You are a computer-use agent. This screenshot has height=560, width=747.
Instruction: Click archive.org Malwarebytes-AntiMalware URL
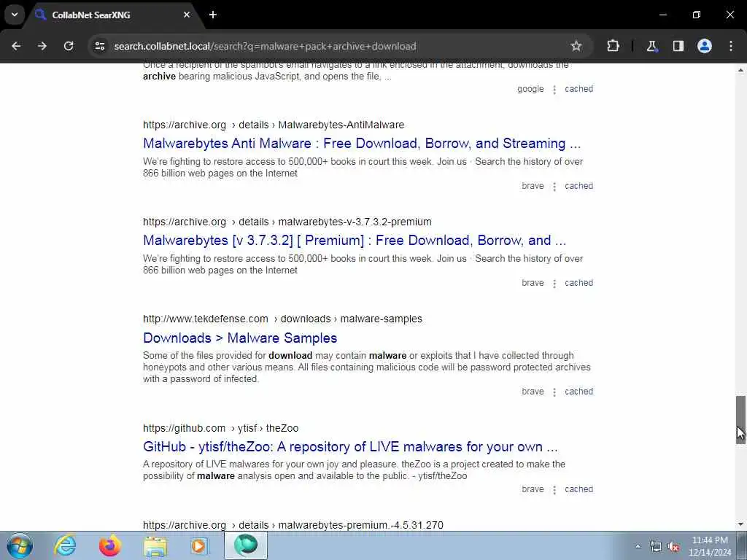coord(274,125)
